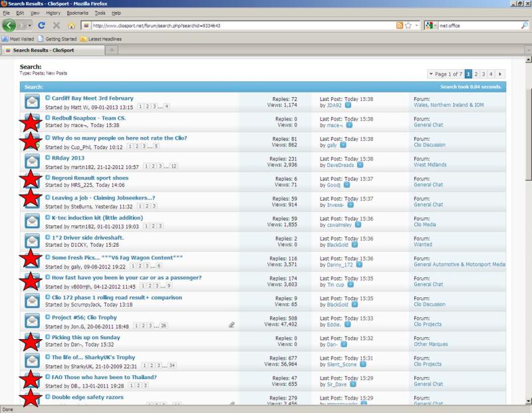Open the History menu
Screen dimensions: 532x413
53,13
